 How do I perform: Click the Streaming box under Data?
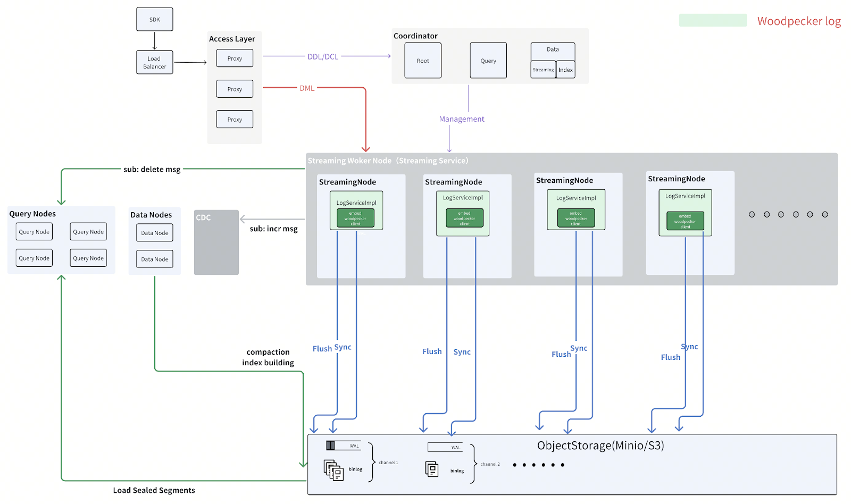[x=543, y=70]
